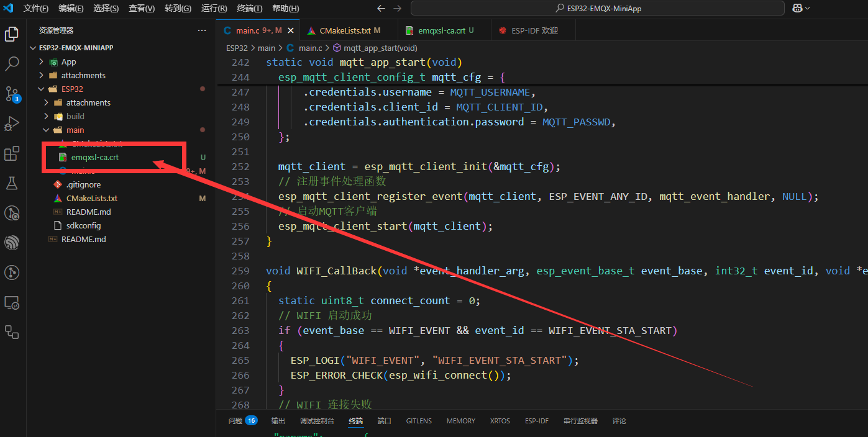Open the Testing flask icon view
Image resolution: width=868 pixels, height=437 pixels.
tap(12, 183)
